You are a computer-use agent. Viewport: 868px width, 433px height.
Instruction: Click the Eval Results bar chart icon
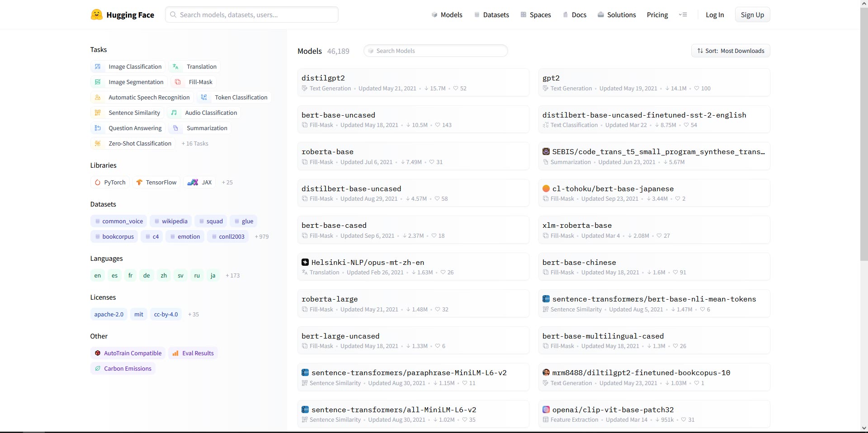[175, 353]
